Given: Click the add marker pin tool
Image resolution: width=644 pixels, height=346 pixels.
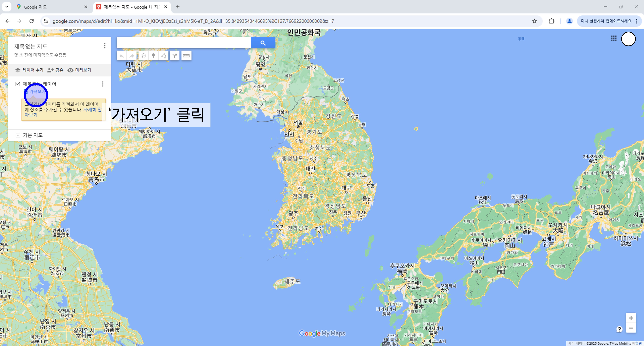Looking at the screenshot, I should (x=154, y=56).
